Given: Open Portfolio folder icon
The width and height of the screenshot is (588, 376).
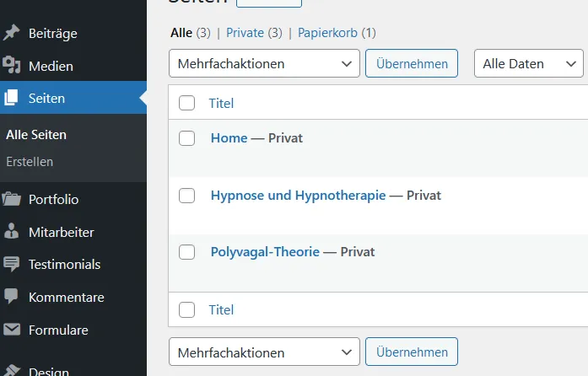Looking at the screenshot, I should point(11,199).
